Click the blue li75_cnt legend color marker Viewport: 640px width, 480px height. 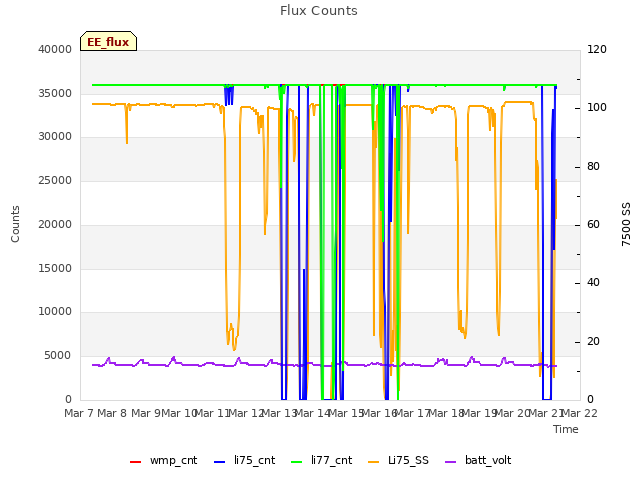(x=220, y=462)
